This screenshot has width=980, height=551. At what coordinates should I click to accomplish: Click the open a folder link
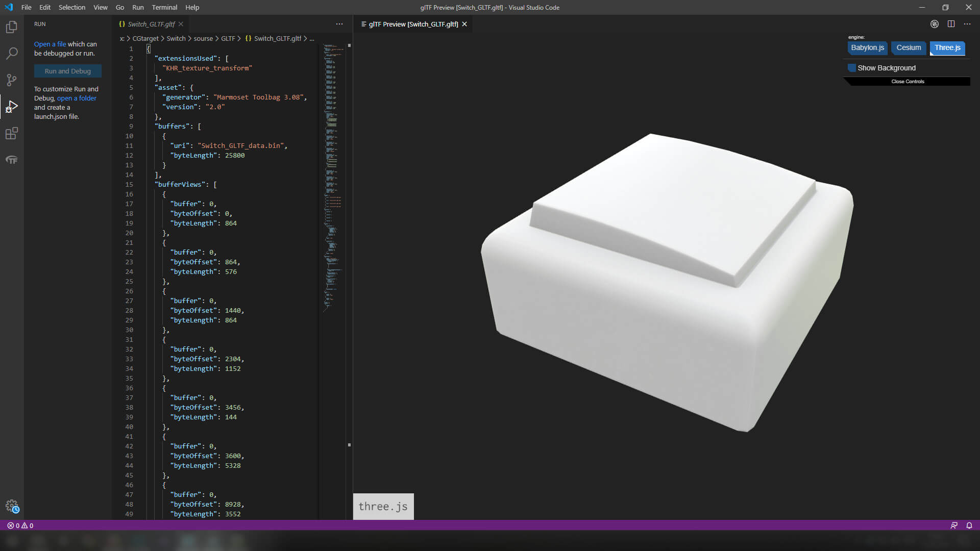click(x=77, y=98)
